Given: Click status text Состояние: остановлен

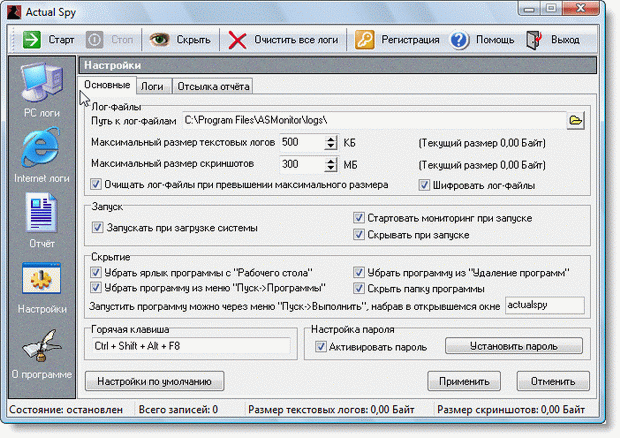Looking at the screenshot, I should 66,410.
